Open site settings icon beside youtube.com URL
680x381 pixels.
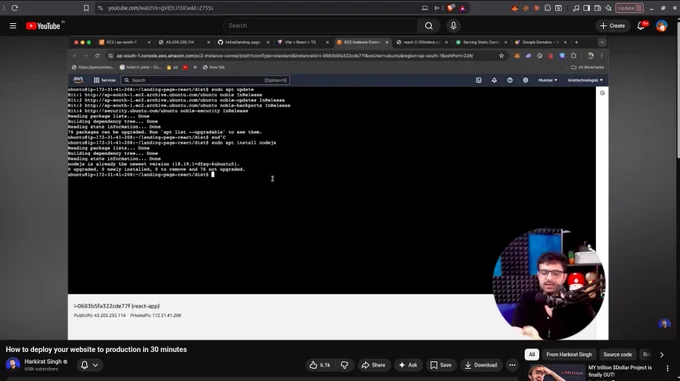pos(101,8)
